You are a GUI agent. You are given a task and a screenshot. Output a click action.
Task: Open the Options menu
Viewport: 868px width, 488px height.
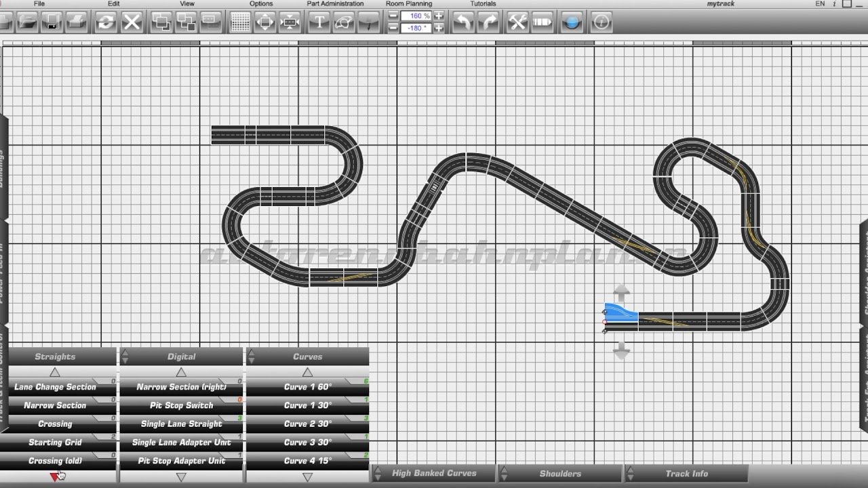tap(261, 4)
